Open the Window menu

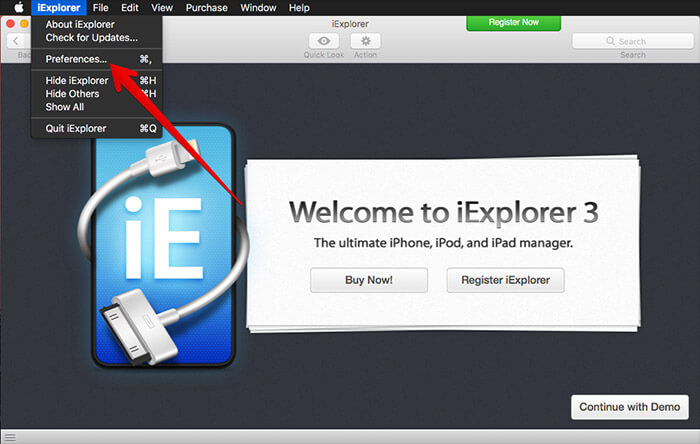tap(258, 8)
